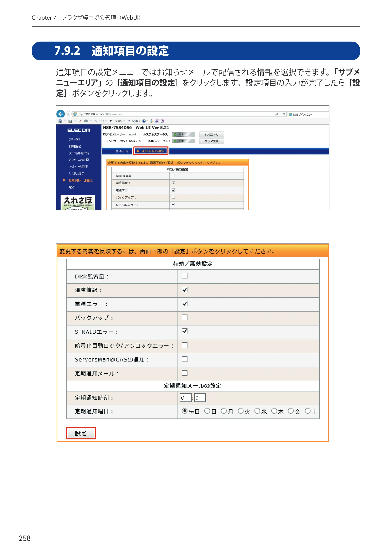392x554 pixels.
Task: Toggle S-RAIDエラー checkbox in enlarged settings panel
Action: click(185, 331)
